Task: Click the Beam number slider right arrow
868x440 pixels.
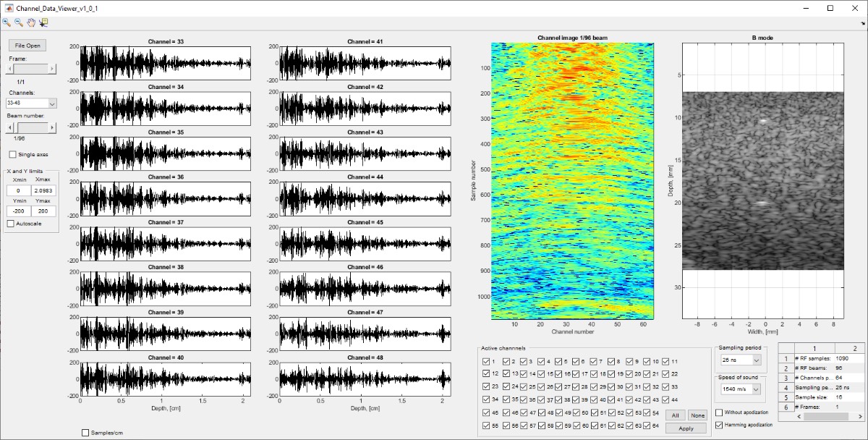Action: click(54, 127)
